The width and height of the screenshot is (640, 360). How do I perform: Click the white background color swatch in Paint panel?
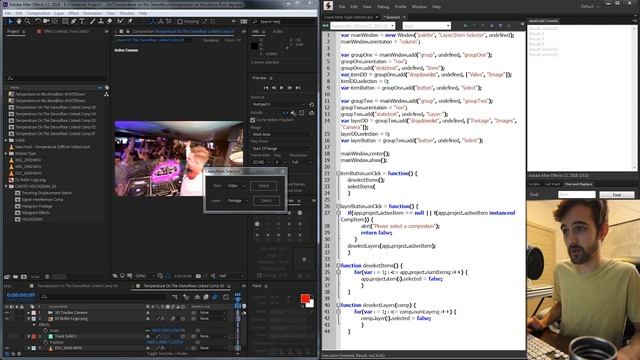coord(311,304)
